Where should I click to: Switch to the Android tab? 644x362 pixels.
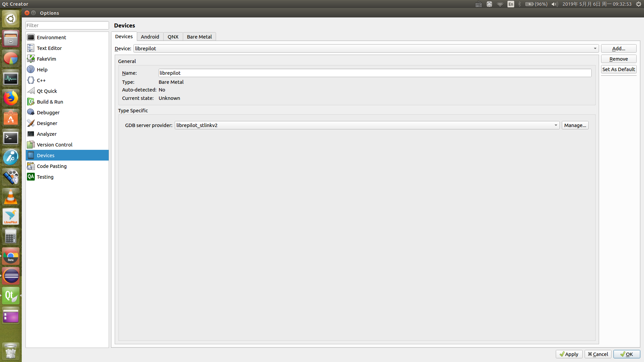(x=150, y=37)
